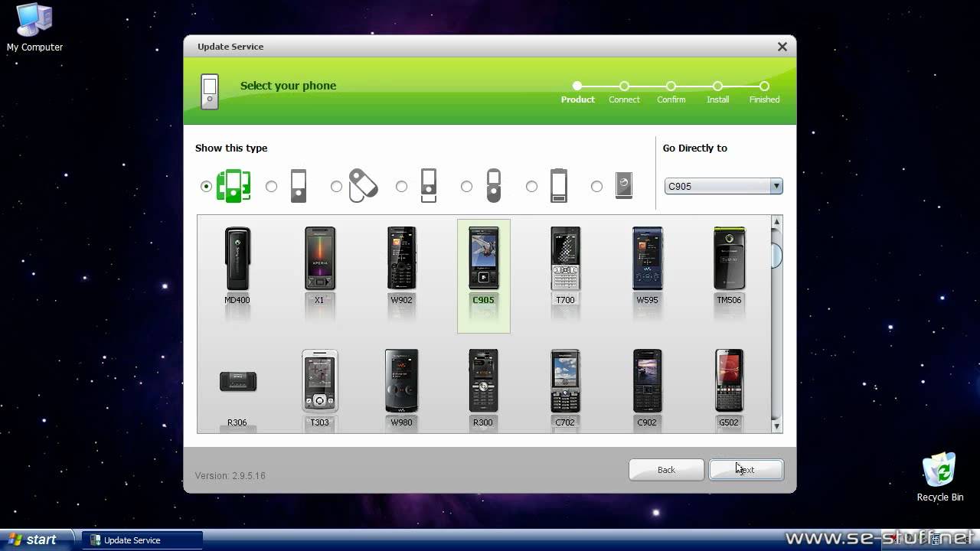Click the clamshell phone type icon
Viewport: 980px width, 551px height.
[494, 186]
